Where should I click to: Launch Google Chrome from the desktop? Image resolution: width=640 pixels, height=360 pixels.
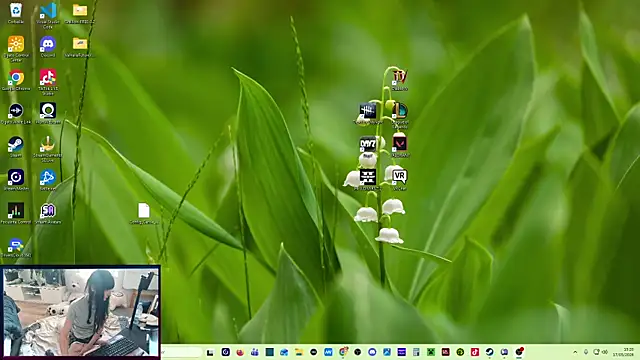tap(16, 78)
